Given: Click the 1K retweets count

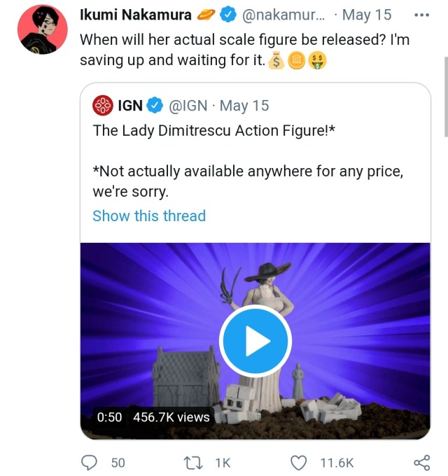Looking at the screenshot, I should pyautogui.click(x=222, y=463).
